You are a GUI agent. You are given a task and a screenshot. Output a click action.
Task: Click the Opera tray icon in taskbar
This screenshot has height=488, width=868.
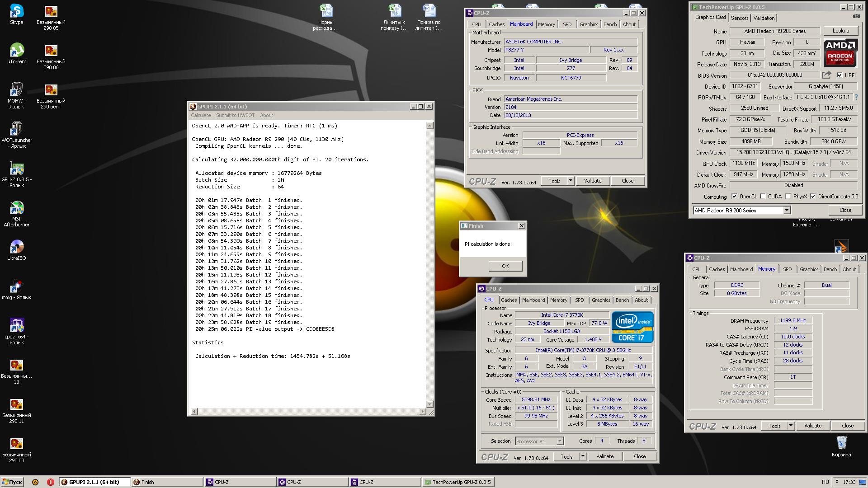click(50, 482)
